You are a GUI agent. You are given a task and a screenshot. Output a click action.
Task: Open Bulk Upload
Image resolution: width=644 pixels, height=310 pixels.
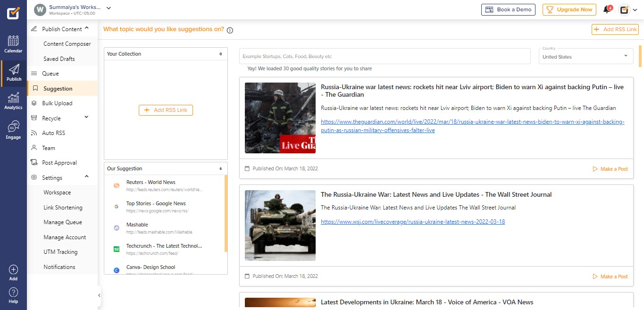point(57,103)
